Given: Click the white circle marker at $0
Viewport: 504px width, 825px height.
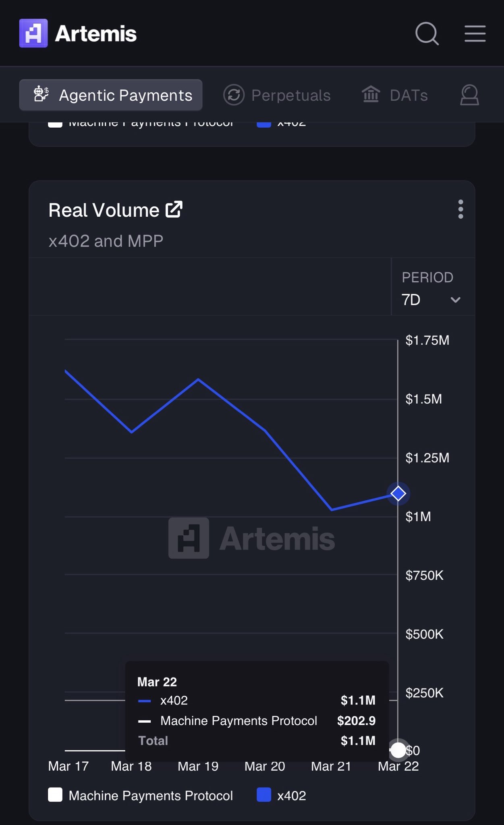Looking at the screenshot, I should click(398, 750).
